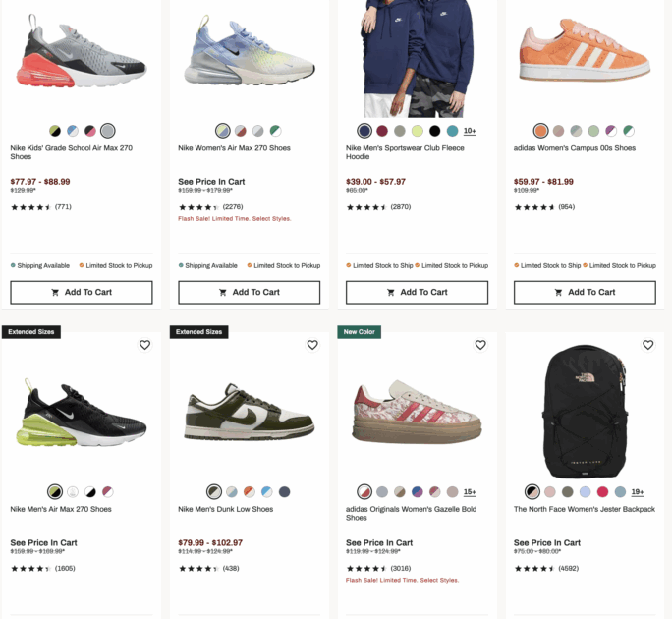This screenshot has height=619, width=672.
Task: Show 10+ more hoodie colors
Action: tap(470, 131)
